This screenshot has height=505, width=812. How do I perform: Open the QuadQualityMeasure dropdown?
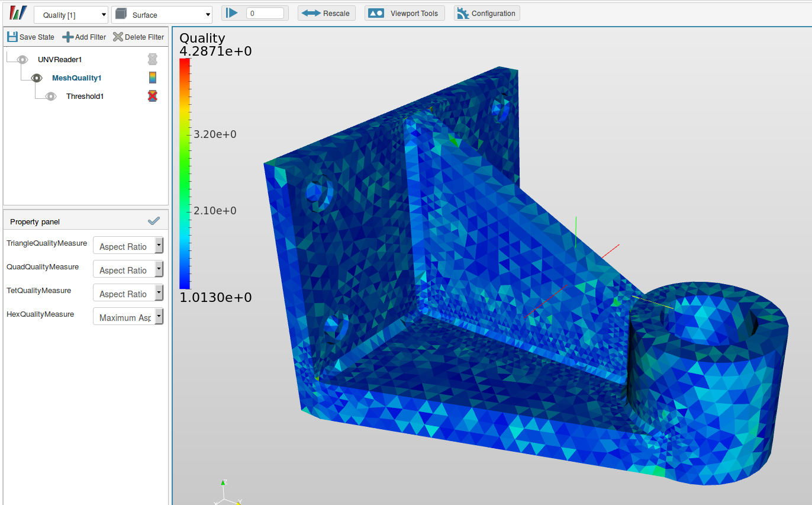tap(128, 269)
